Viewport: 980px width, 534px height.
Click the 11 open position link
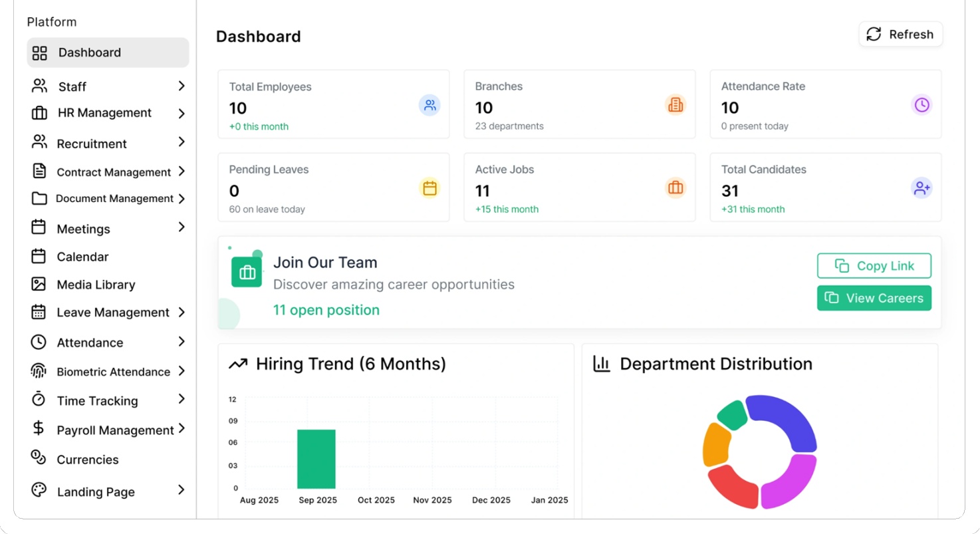pyautogui.click(x=326, y=310)
